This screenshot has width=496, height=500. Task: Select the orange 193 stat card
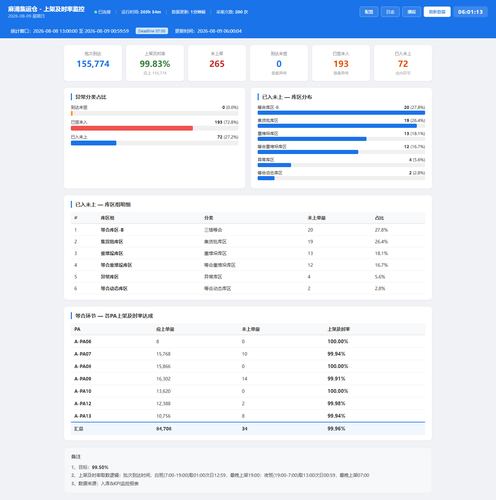pos(341,63)
